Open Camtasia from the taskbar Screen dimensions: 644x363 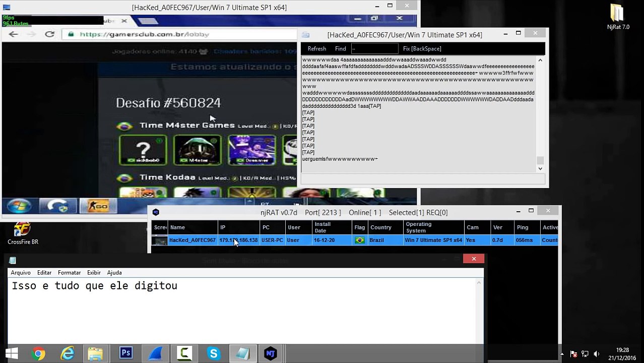(184, 354)
